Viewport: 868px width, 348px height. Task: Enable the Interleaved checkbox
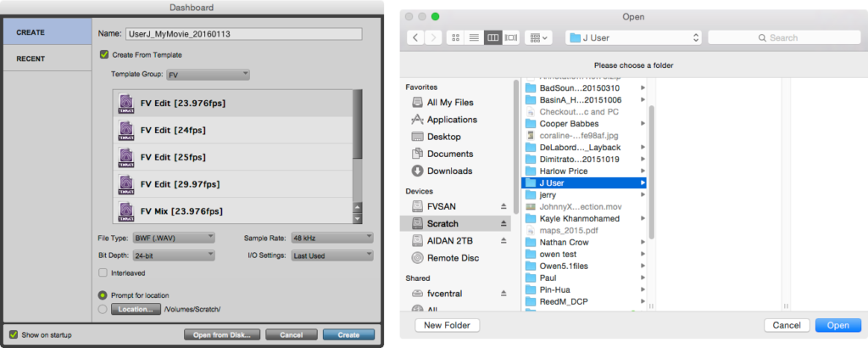(x=103, y=272)
